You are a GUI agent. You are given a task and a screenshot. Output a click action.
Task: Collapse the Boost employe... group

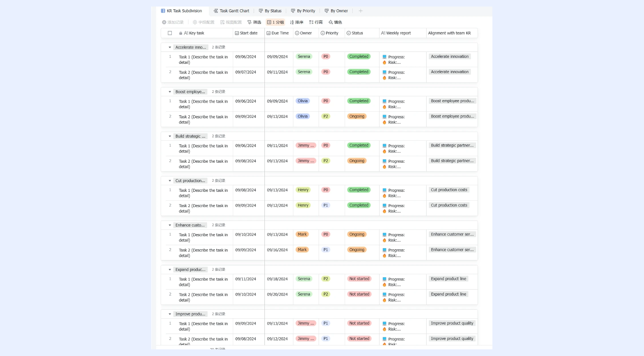(x=170, y=92)
